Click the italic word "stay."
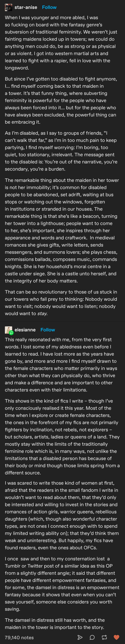This screenshot has width=125, height=644. 42,313
